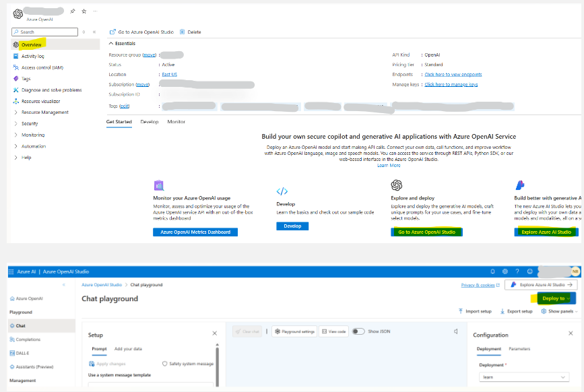Switch to the Develop tab
The image size is (584, 392).
[149, 122]
